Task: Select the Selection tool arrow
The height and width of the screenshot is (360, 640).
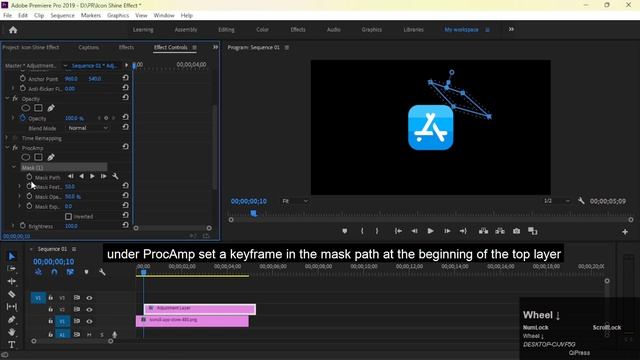Action: pyautogui.click(x=12, y=256)
